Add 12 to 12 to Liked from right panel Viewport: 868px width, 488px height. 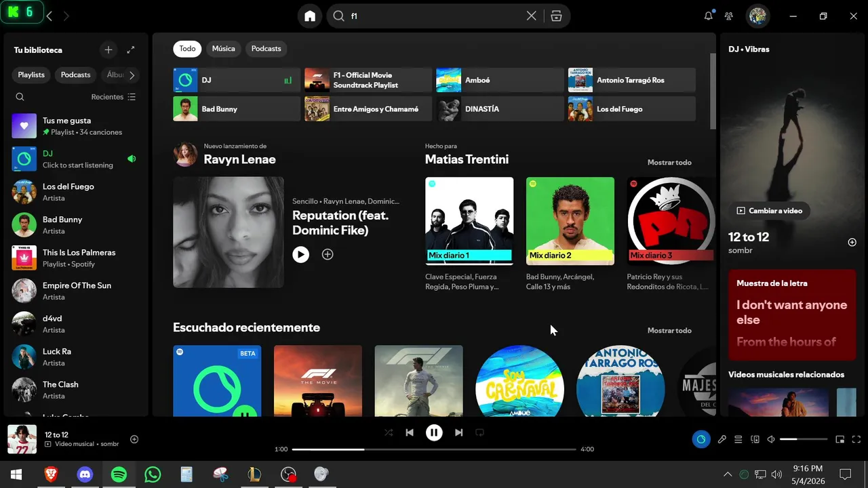[x=852, y=242]
